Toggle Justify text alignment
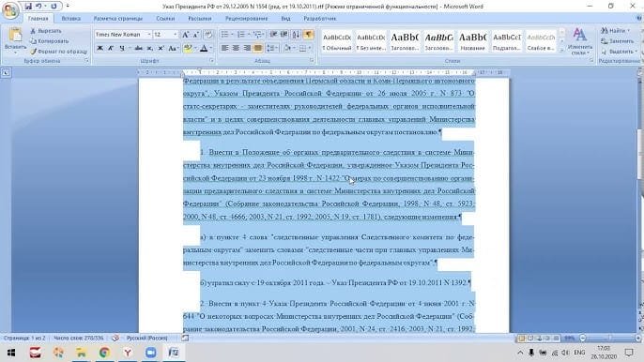The image size is (644, 362). (258, 49)
